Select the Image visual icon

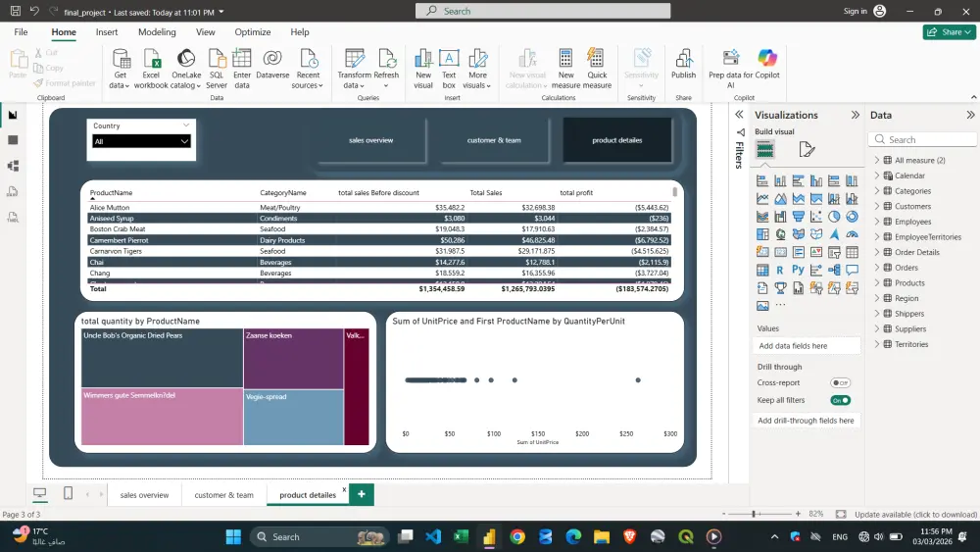tap(762, 306)
